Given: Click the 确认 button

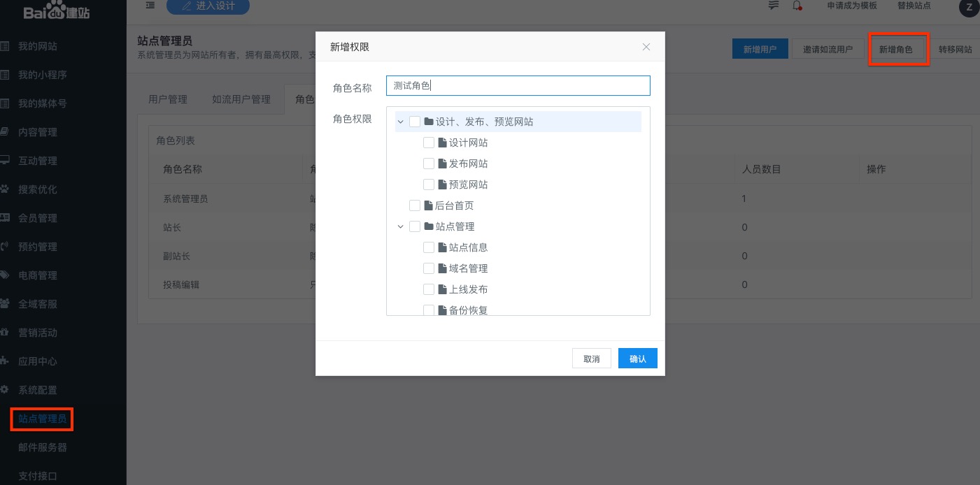Looking at the screenshot, I should [637, 359].
